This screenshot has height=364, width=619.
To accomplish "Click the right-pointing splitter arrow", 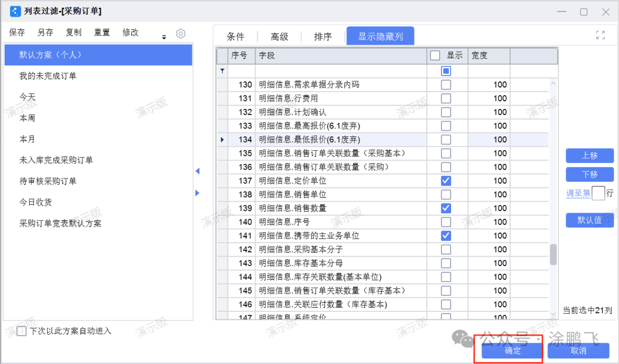I will click(x=198, y=193).
